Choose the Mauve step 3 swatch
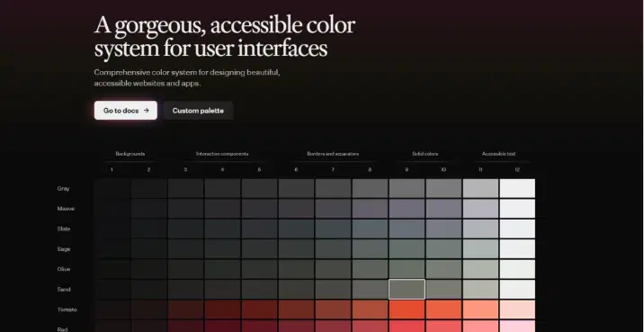The image size is (644, 332). [185, 209]
